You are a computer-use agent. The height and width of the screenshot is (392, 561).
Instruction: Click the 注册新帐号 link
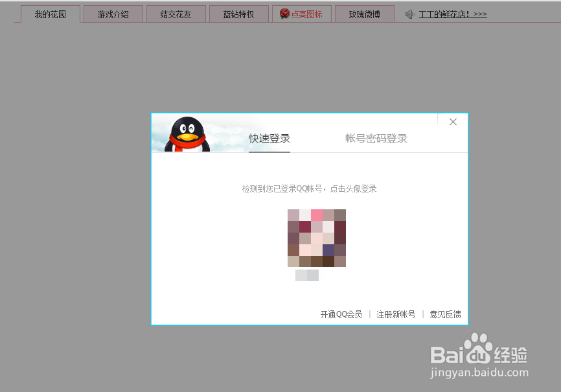tap(396, 314)
